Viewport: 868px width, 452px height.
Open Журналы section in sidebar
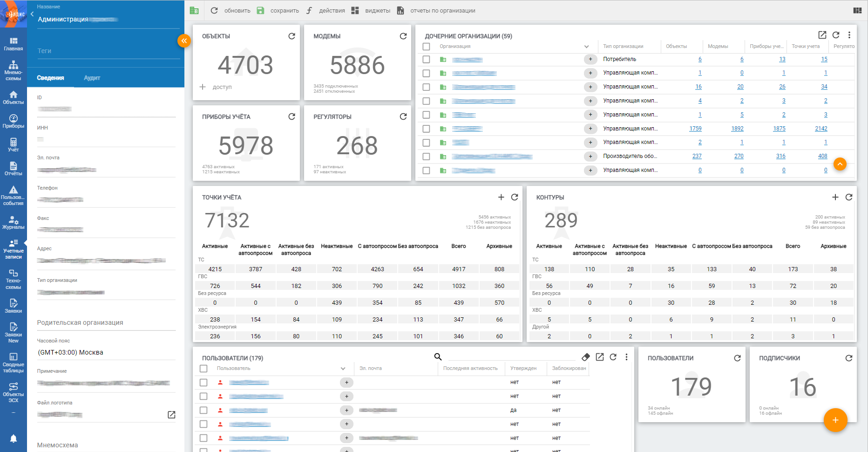point(14,222)
